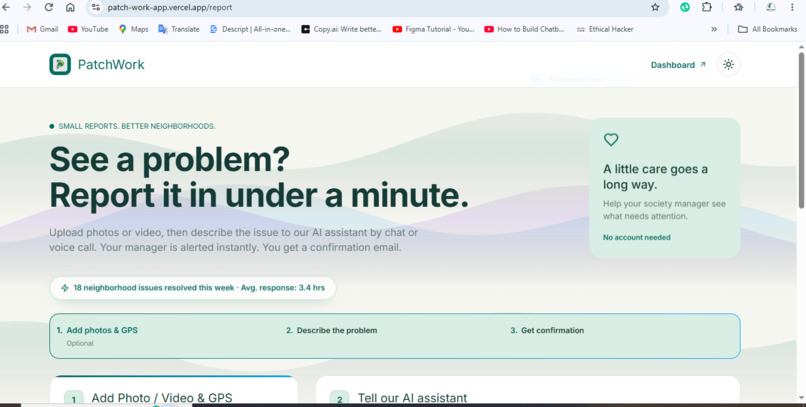Click 'SMALL REPORTS. BETTER NEIGHBORHOODS.' tagline
Viewport: 806px width, 407px height.
click(x=137, y=126)
